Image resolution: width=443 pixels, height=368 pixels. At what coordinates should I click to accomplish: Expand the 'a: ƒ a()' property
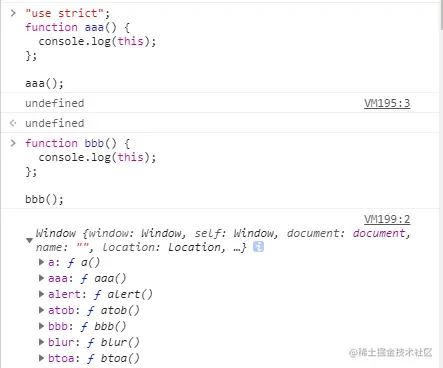tap(41, 262)
